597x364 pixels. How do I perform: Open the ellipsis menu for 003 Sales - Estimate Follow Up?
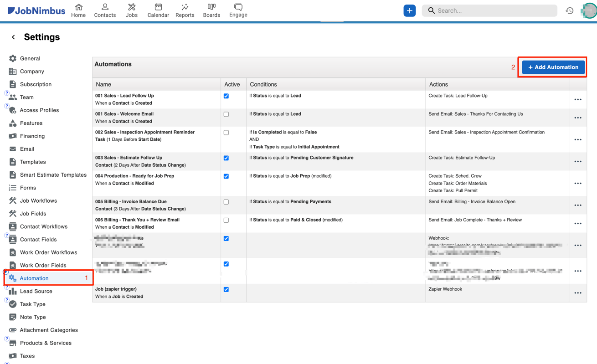tap(578, 161)
